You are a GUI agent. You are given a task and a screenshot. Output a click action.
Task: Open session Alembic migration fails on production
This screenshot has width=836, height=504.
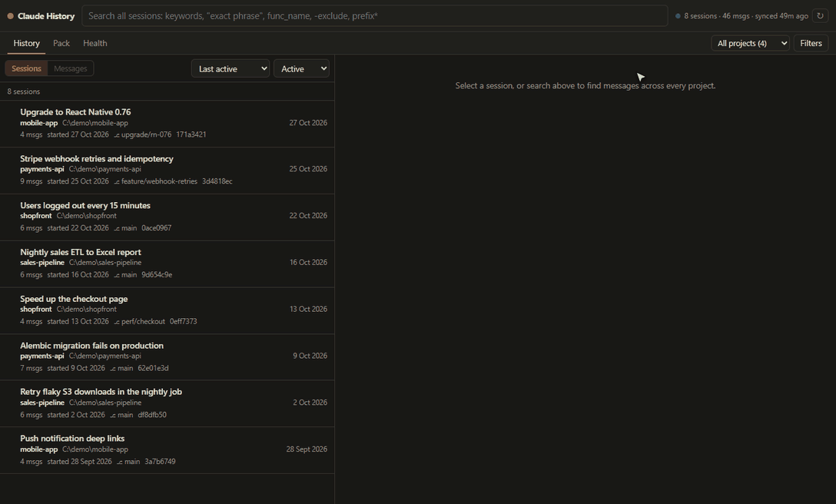[167, 356]
